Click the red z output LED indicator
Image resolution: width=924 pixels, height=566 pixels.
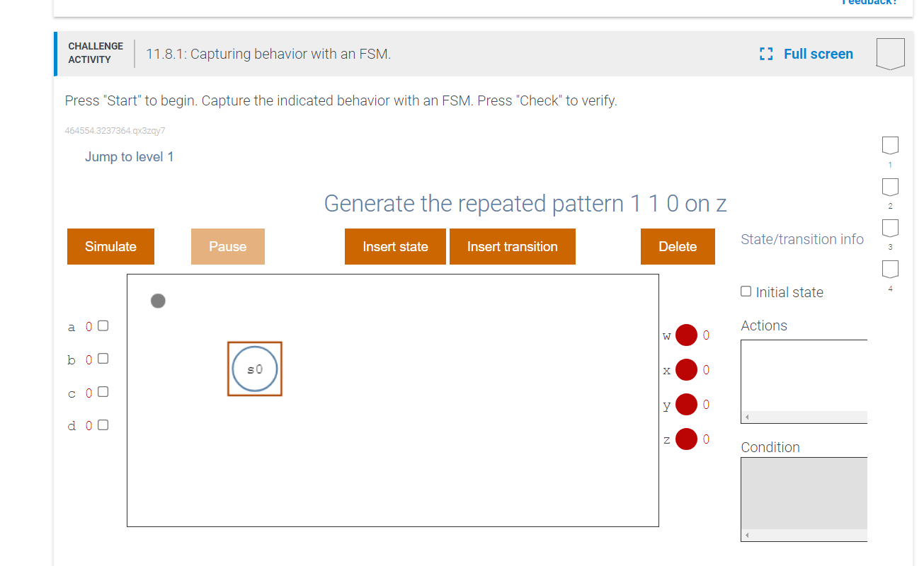[x=685, y=439]
